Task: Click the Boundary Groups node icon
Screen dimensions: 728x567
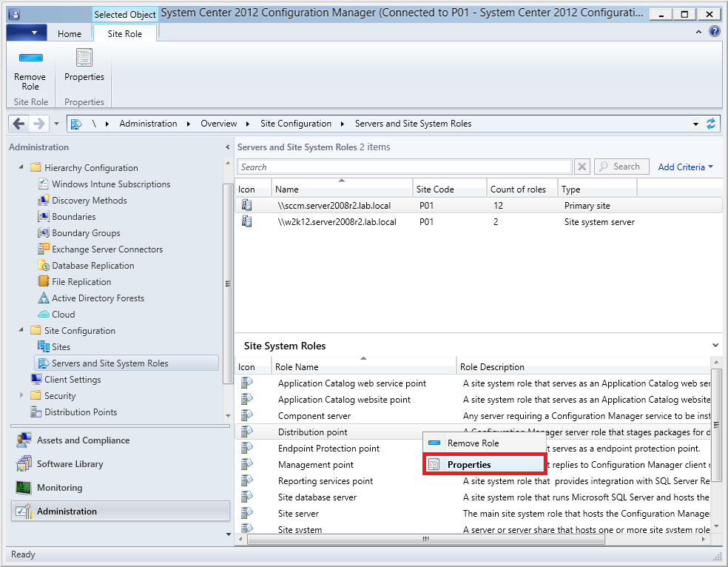Action: click(44, 233)
